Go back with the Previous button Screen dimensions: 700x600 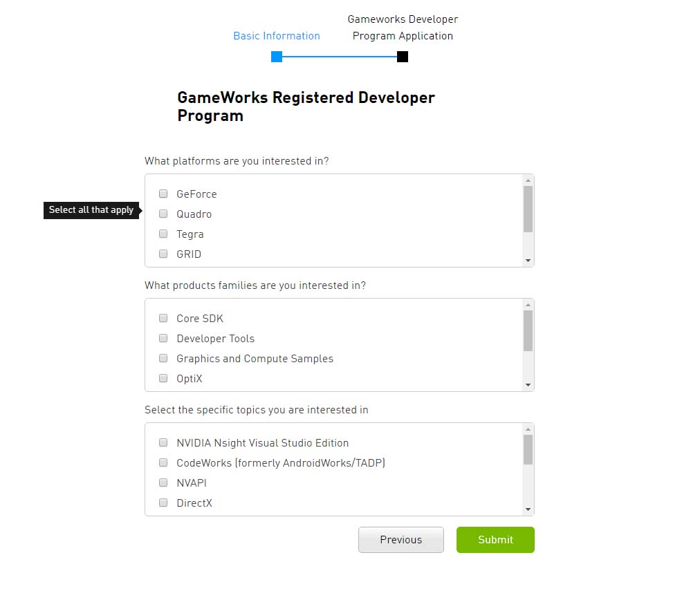coord(401,540)
